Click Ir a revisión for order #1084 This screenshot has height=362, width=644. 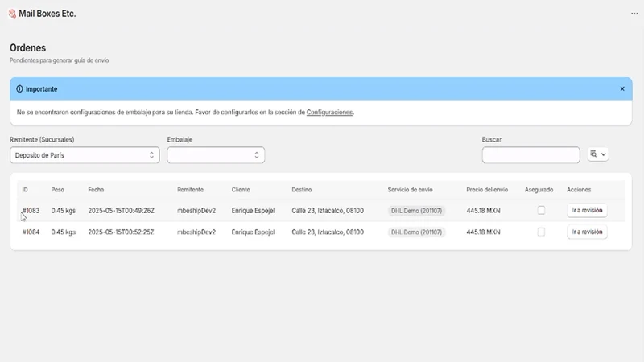587,232
